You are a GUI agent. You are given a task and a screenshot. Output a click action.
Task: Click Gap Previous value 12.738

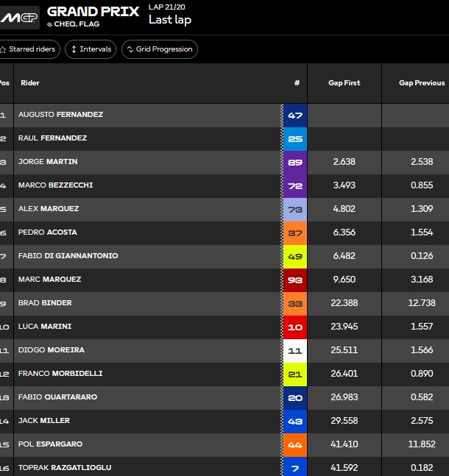coord(422,302)
